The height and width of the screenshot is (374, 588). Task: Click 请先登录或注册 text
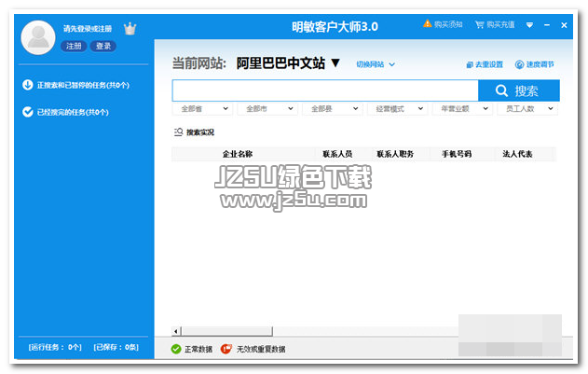88,29
